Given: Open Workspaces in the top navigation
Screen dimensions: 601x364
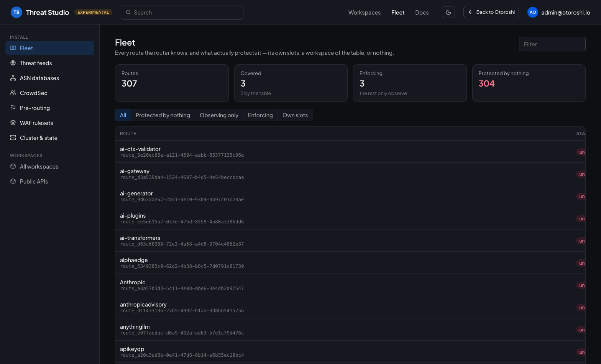Looking at the screenshot, I should pyautogui.click(x=365, y=12).
